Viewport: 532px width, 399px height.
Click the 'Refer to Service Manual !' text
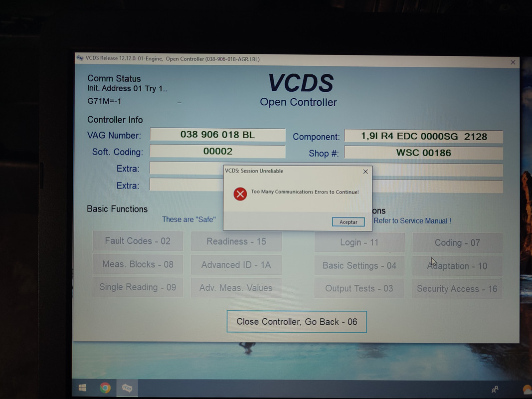pyautogui.click(x=412, y=221)
